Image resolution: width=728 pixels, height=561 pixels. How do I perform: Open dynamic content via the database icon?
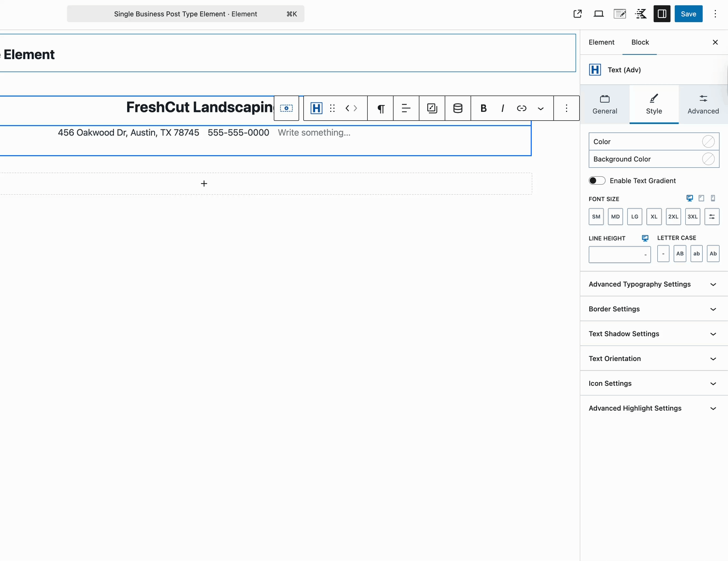[457, 108]
